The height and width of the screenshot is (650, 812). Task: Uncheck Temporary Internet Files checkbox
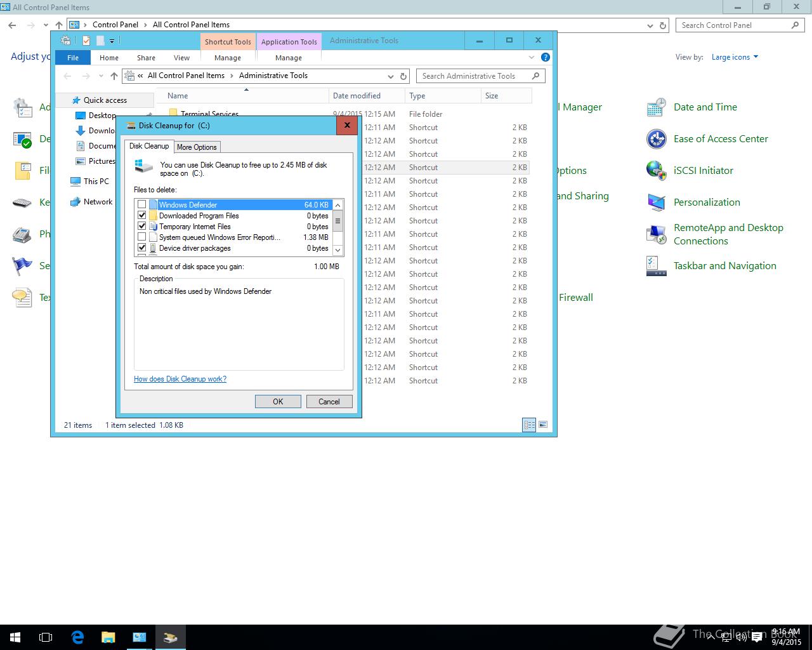point(142,226)
